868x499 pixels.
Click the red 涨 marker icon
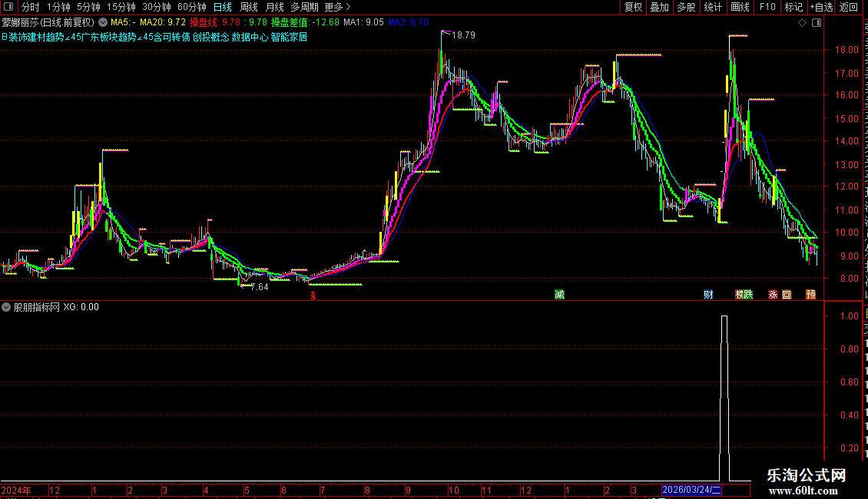point(774,294)
